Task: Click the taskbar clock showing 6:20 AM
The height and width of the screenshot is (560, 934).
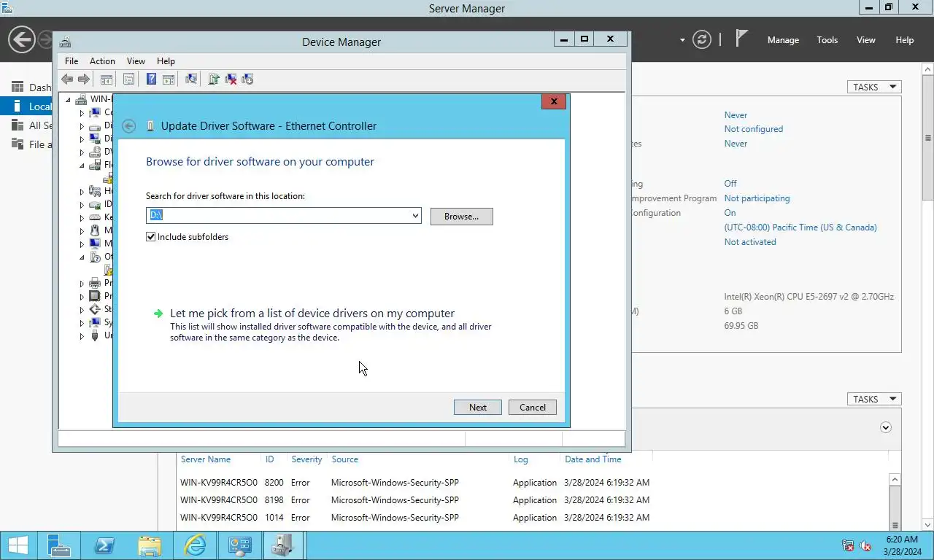Action: tap(902, 545)
